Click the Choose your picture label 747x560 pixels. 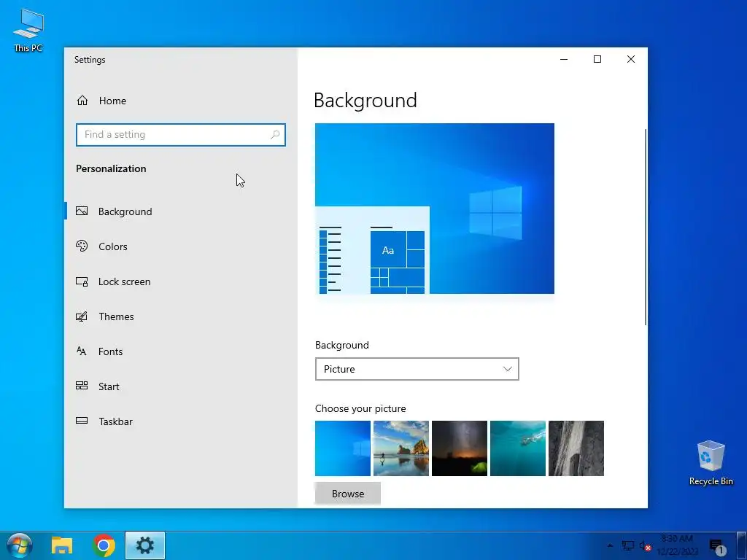click(x=360, y=408)
